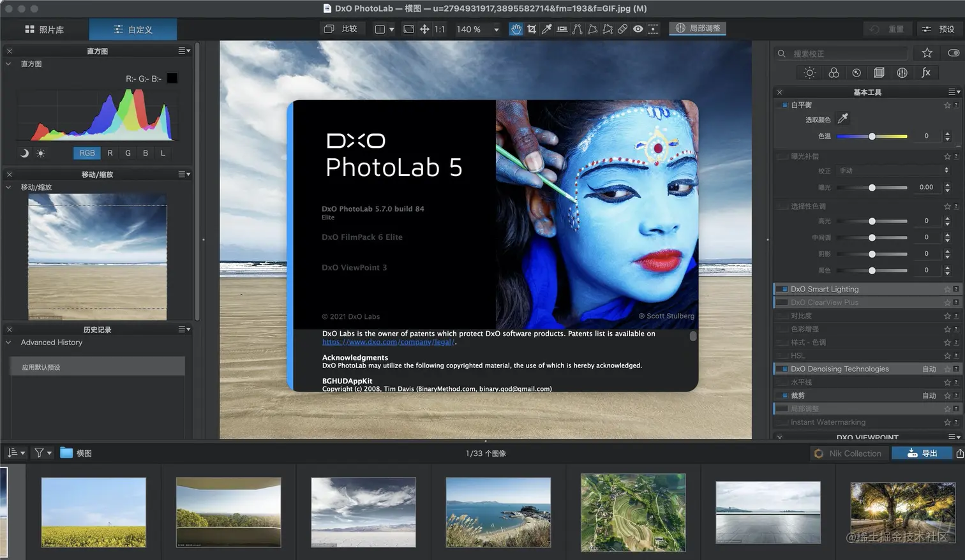Enable HSL correction switch

pyautogui.click(x=783, y=356)
